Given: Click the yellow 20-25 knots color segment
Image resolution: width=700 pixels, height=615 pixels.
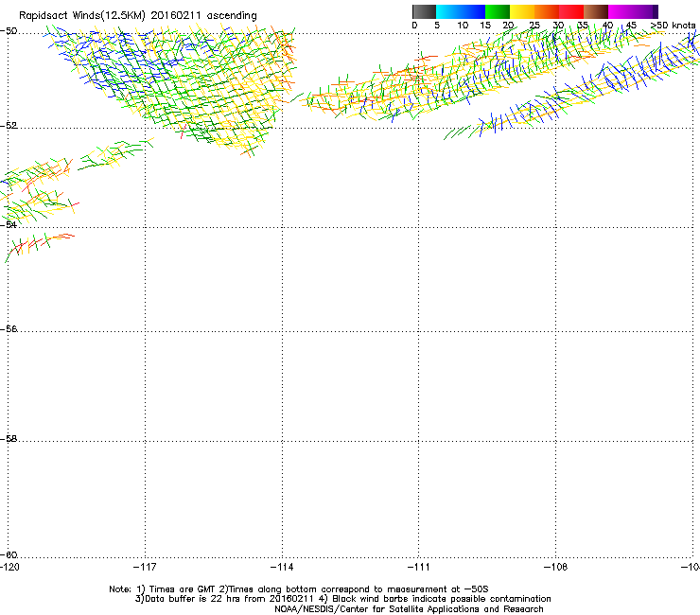Looking at the screenshot, I should pos(522,11).
